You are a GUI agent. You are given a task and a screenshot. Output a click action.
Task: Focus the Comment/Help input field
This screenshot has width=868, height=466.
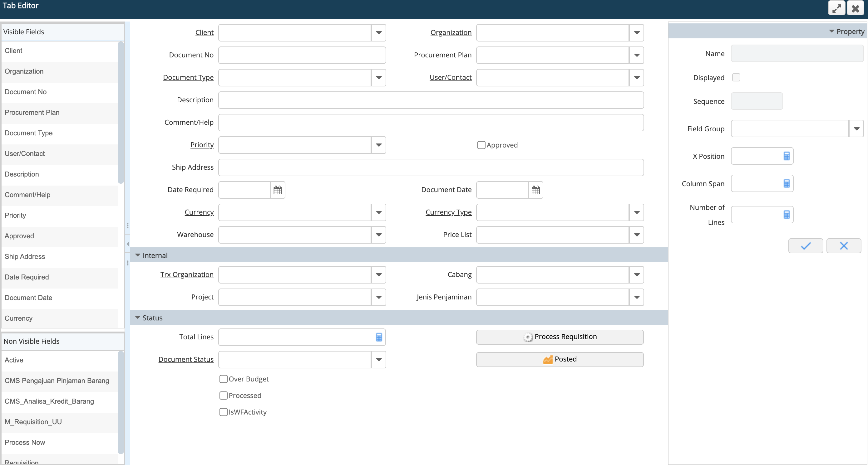tap(431, 123)
